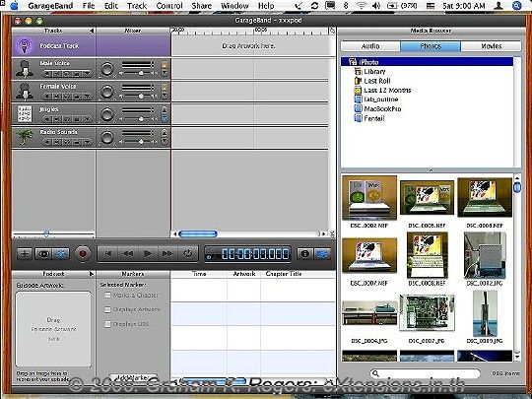
Task: Select Last 12 Months album
Action: (x=382, y=91)
